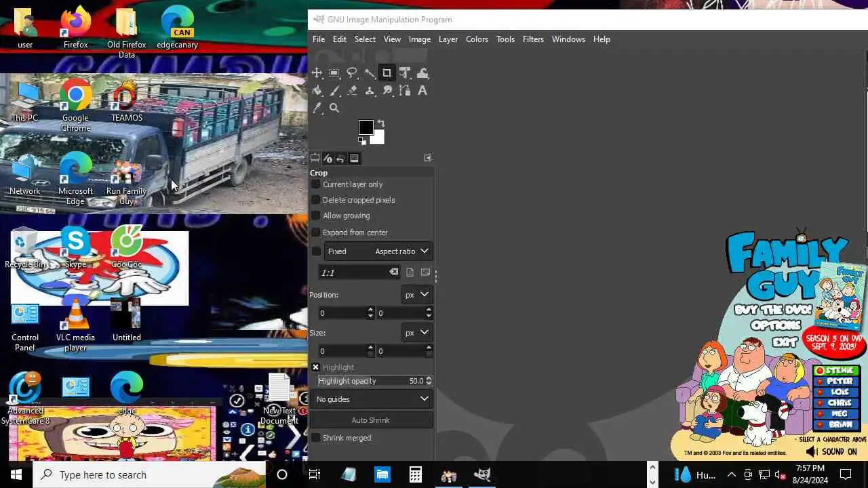Viewport: 868px width, 488px height.
Task: Clear the 1:1 aspect ratio field
Action: 393,272
